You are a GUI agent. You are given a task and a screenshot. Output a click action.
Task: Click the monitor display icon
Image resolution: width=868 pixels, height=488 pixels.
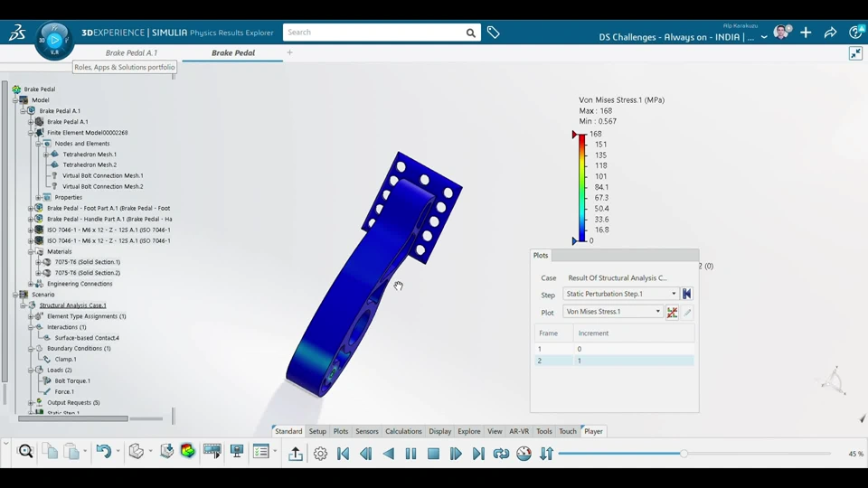coord(237,452)
